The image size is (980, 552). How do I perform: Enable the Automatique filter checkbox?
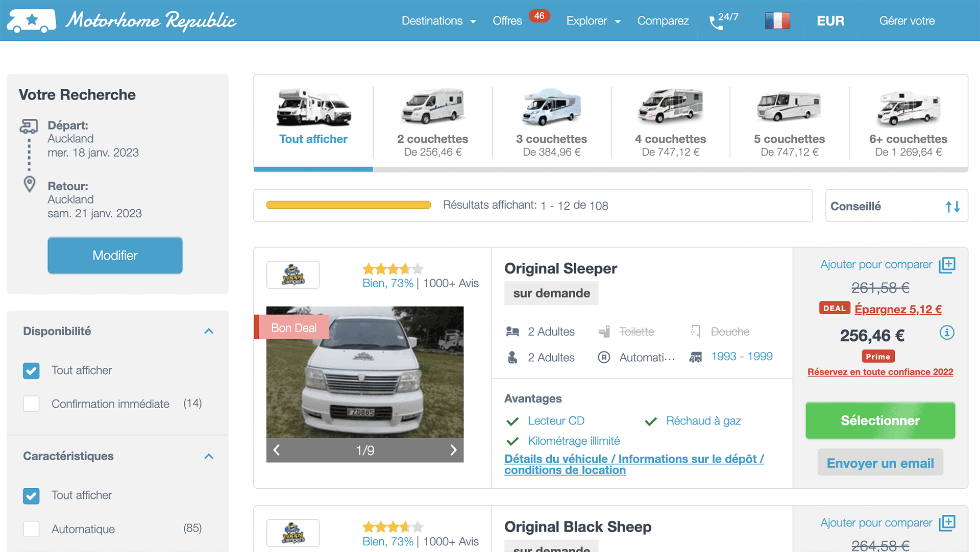pyautogui.click(x=31, y=529)
